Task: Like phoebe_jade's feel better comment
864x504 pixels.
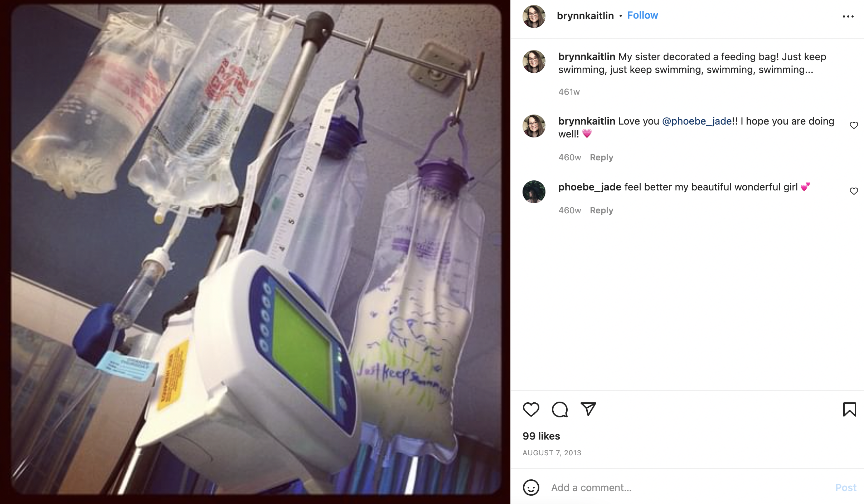Action: click(854, 191)
